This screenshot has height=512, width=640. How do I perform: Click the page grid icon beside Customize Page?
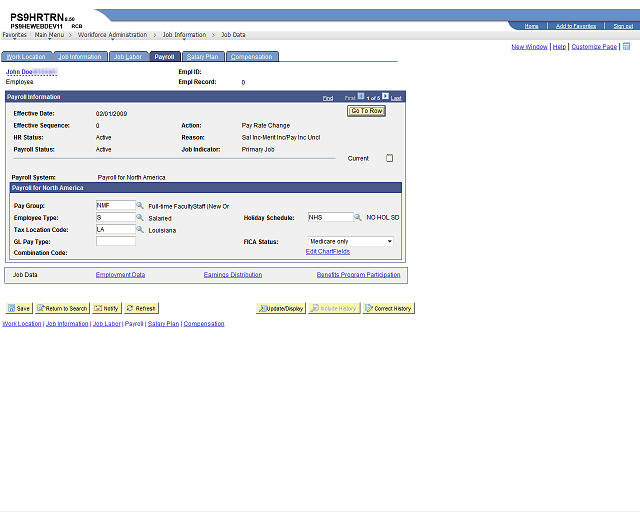626,46
